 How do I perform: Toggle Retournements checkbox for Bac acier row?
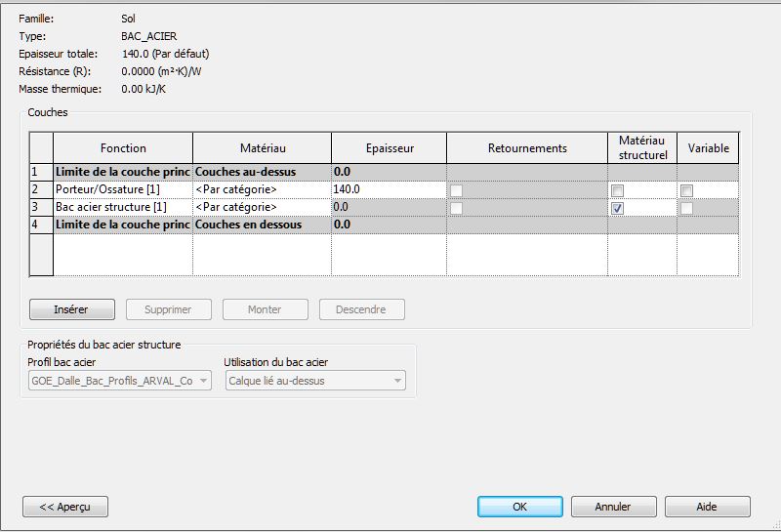click(x=456, y=209)
